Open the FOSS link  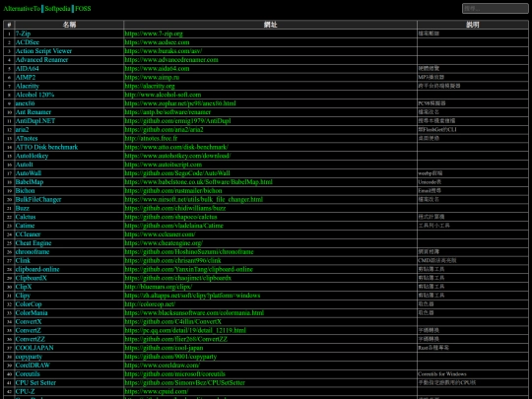[x=83, y=9]
